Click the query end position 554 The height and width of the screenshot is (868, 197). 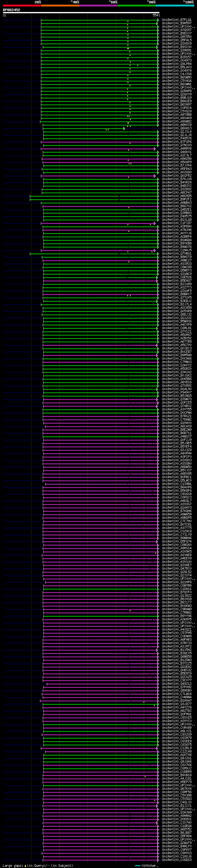click(155, 15)
